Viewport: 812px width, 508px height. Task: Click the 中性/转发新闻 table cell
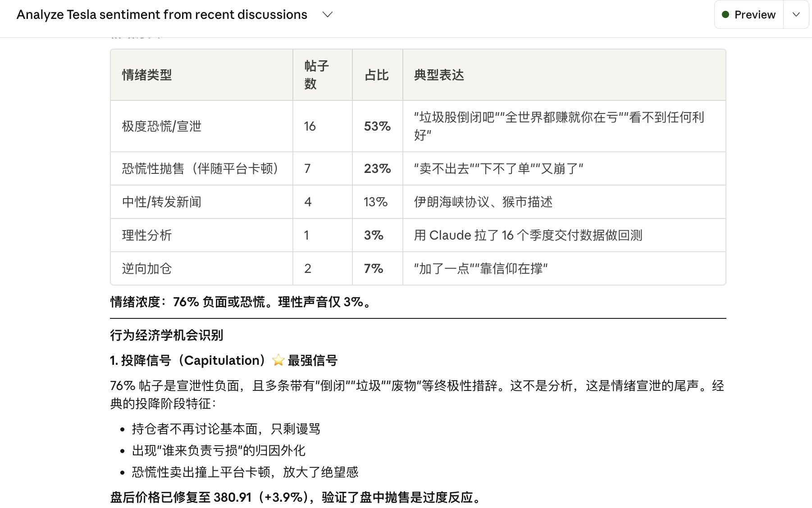[162, 202]
